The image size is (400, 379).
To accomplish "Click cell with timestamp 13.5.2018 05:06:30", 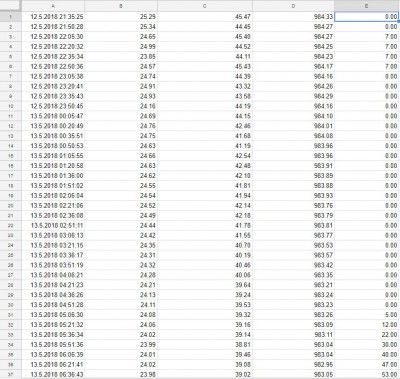I will [x=53, y=315].
